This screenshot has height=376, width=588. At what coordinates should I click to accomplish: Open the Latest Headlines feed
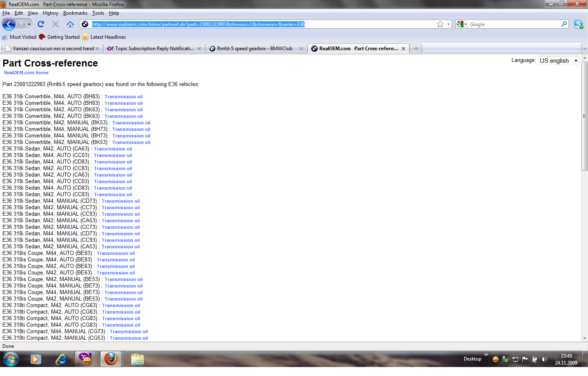coord(104,37)
